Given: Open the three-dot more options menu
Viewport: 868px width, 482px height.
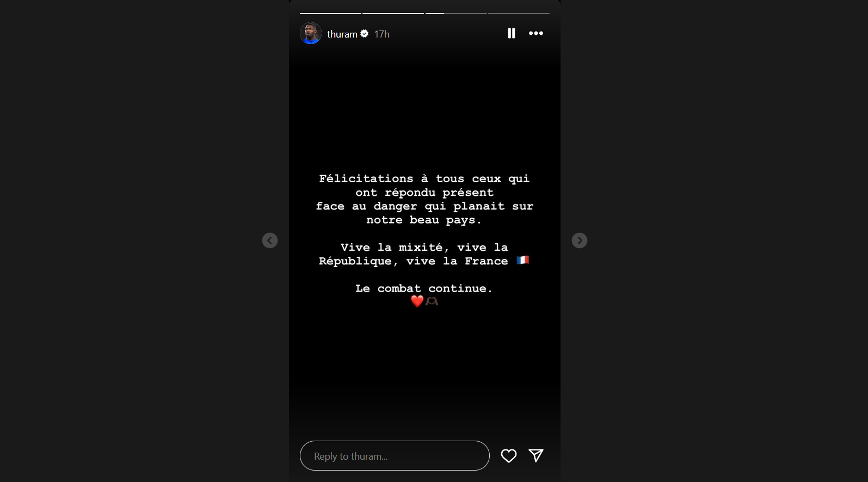Looking at the screenshot, I should 536,33.
